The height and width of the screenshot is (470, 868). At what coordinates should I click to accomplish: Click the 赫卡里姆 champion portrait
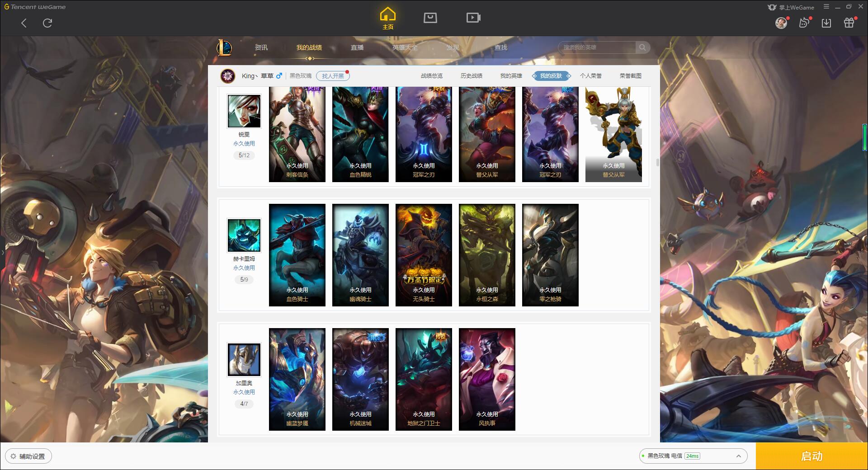(244, 235)
